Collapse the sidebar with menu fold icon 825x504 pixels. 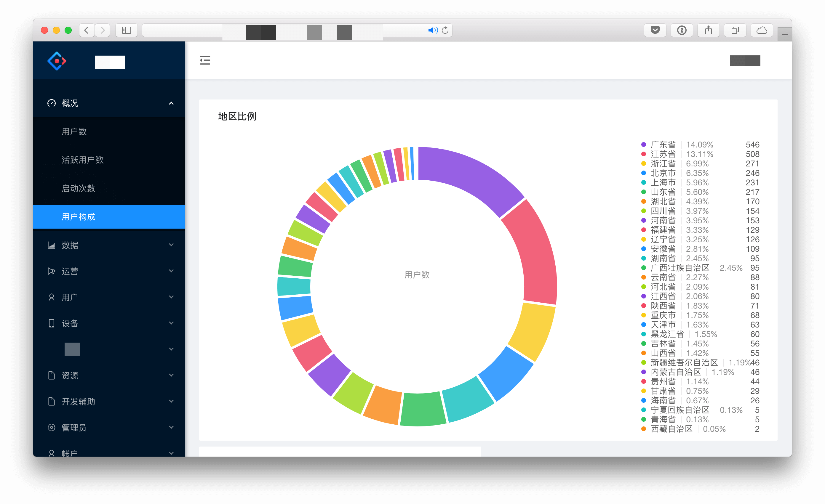(205, 60)
